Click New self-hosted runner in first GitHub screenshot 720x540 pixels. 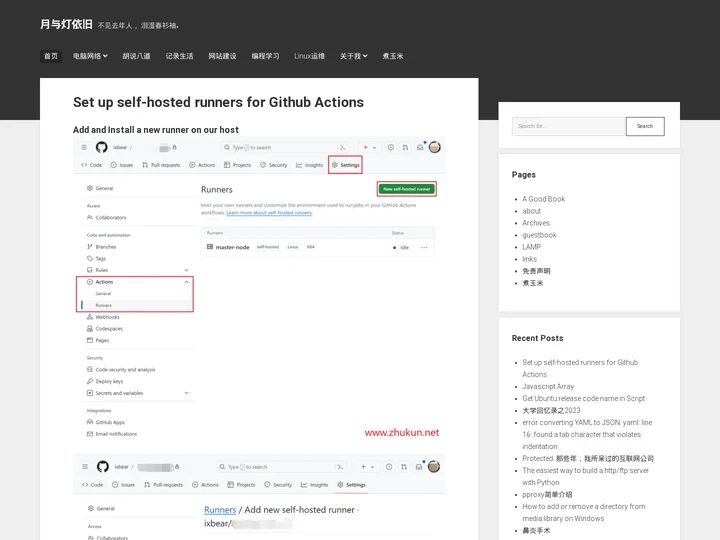click(406, 189)
